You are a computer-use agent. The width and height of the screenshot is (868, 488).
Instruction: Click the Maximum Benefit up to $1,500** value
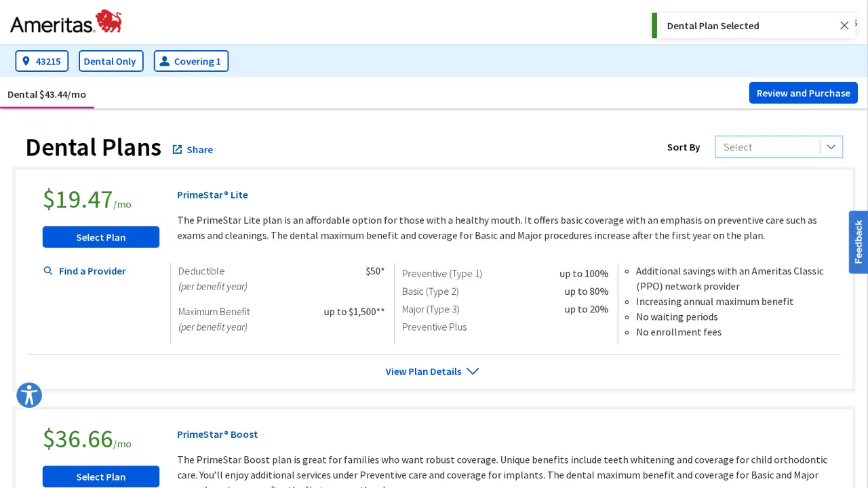pyautogui.click(x=354, y=312)
